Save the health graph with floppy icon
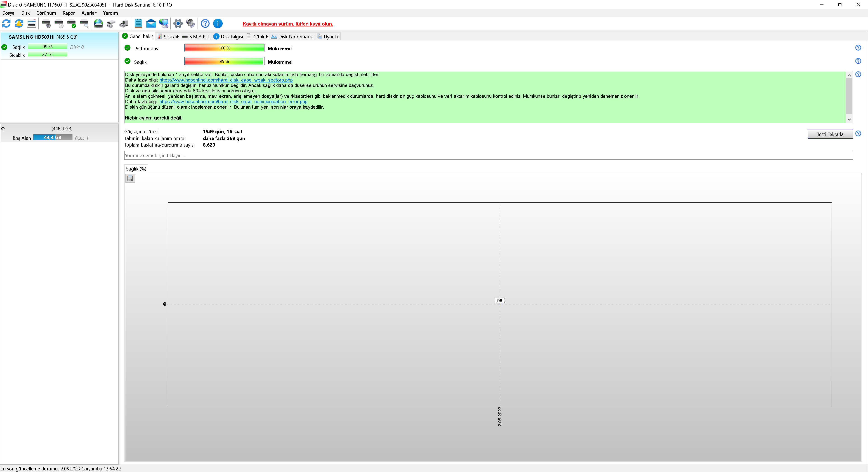Screen dimensions: 868x472 130,178
